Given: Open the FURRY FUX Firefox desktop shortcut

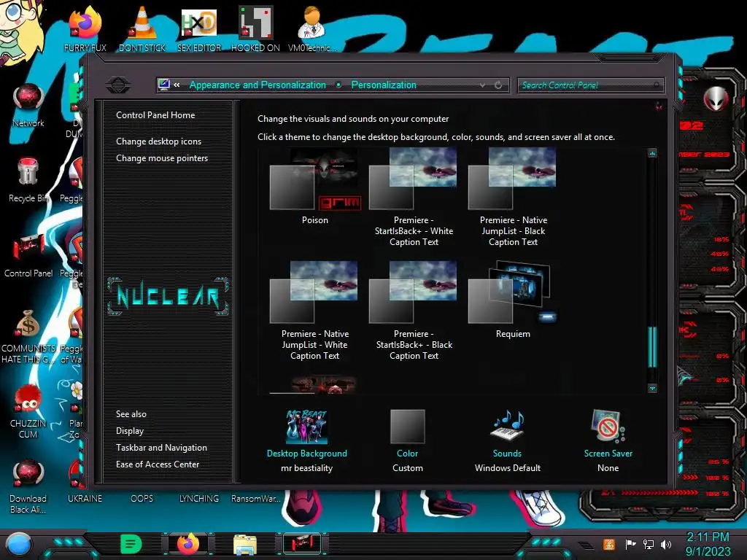Looking at the screenshot, I should 85,29.
